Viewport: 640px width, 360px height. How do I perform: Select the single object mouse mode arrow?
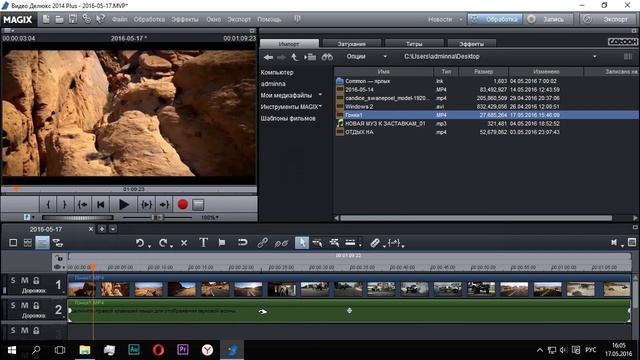(x=302, y=243)
